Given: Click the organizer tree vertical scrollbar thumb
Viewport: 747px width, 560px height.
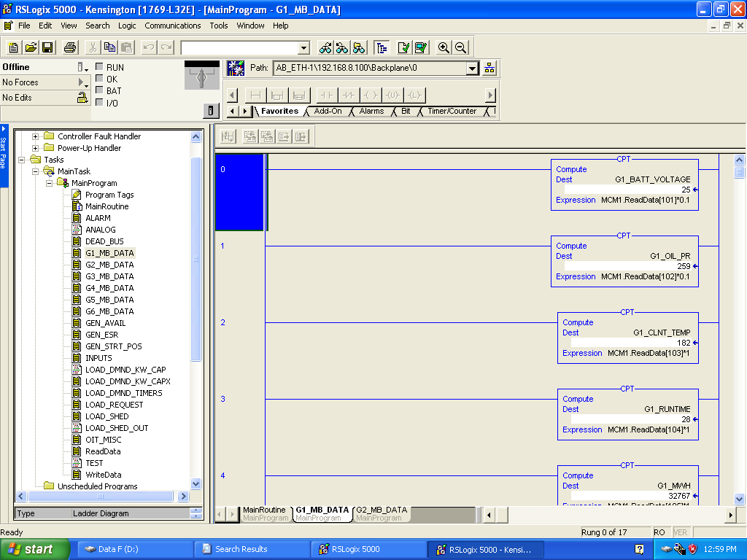Looking at the screenshot, I should (196, 259).
